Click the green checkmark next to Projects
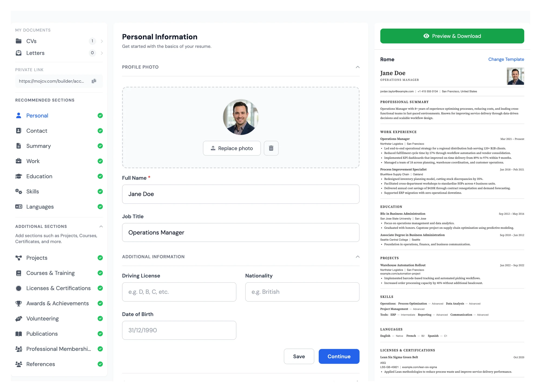This screenshot has width=541, height=392. point(100,258)
